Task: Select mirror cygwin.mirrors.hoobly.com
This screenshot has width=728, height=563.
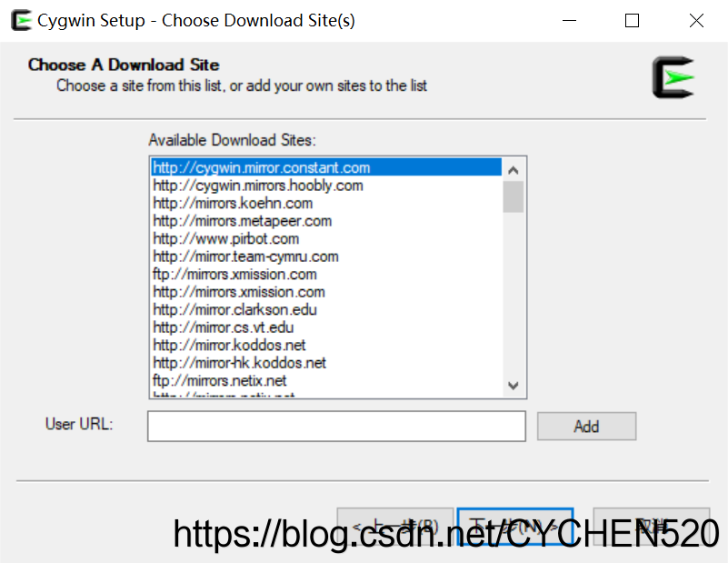Action: click(x=326, y=186)
